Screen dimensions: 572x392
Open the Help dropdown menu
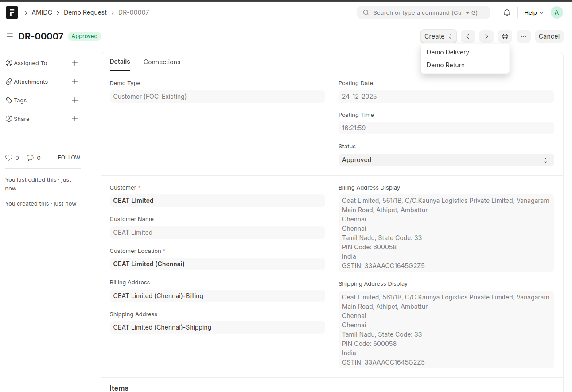[533, 12]
